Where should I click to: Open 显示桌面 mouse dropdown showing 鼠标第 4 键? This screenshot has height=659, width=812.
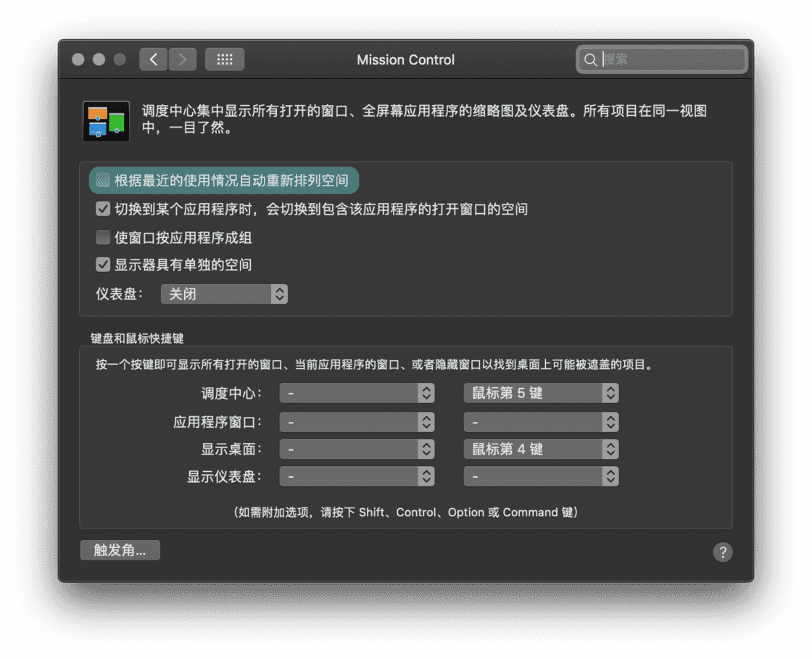pos(541,449)
